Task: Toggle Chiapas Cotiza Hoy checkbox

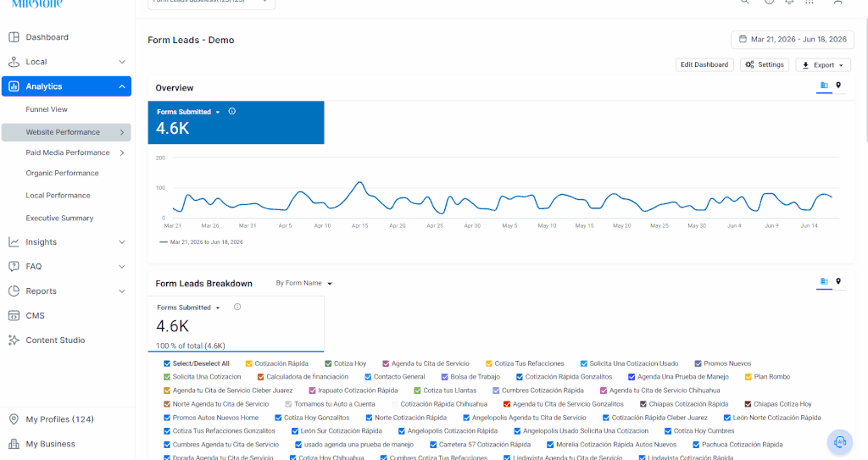Action: coord(748,404)
